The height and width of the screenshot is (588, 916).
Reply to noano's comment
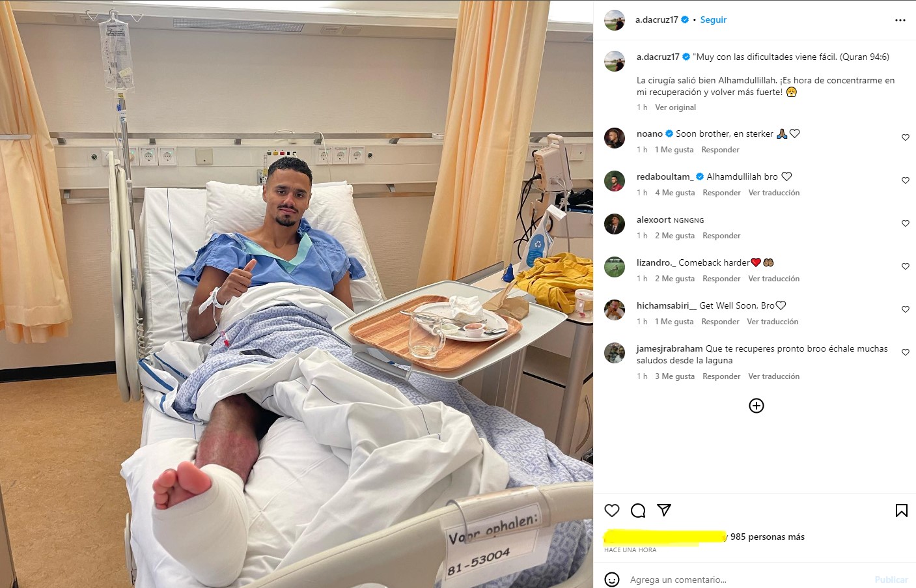pos(720,150)
